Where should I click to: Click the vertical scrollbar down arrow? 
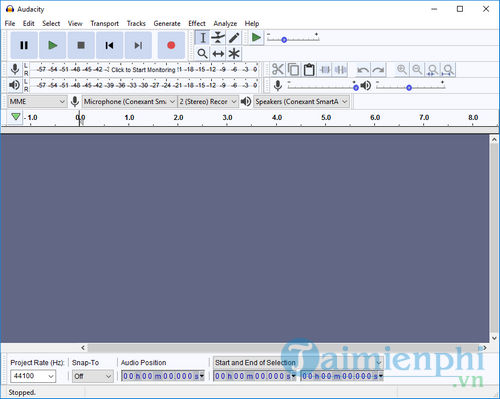click(x=494, y=338)
